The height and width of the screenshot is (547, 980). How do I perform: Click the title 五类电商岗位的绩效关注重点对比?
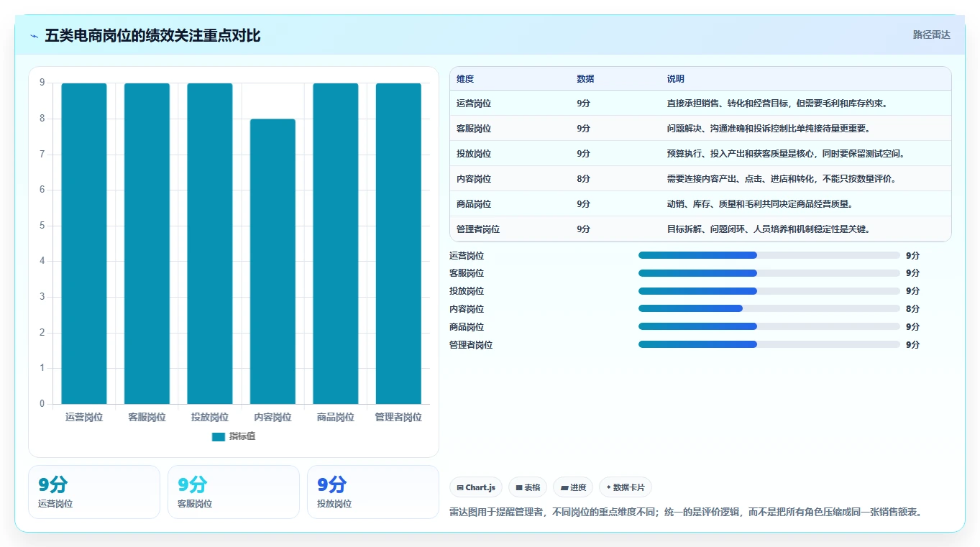coord(152,35)
